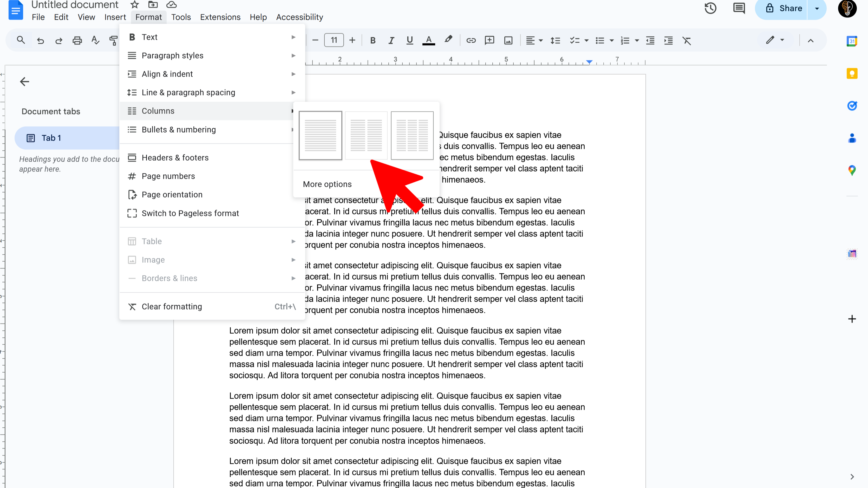Select Tab 1 in document tabs
This screenshot has width=868, height=488.
click(67, 138)
